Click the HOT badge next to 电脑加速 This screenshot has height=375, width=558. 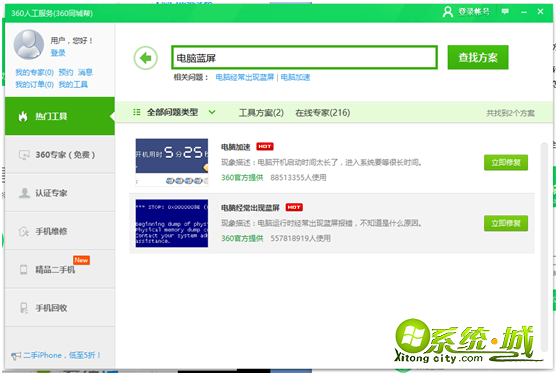point(265,147)
